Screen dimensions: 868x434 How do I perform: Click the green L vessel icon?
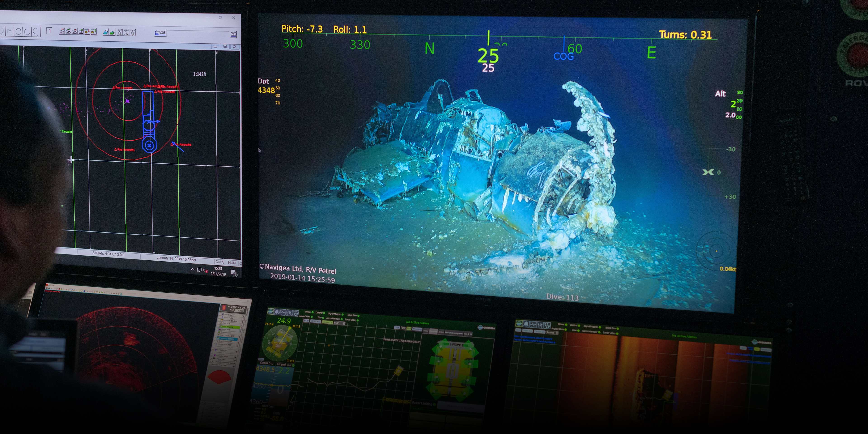[x=112, y=33]
